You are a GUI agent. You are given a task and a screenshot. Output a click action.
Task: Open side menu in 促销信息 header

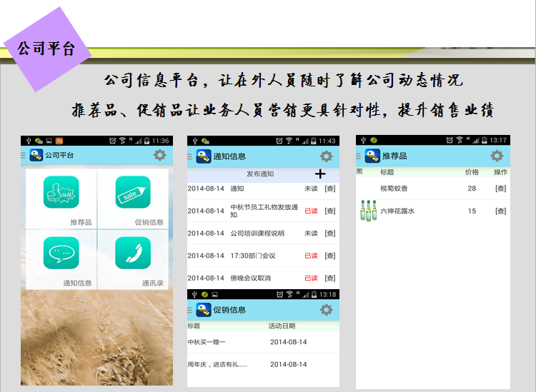click(189, 310)
